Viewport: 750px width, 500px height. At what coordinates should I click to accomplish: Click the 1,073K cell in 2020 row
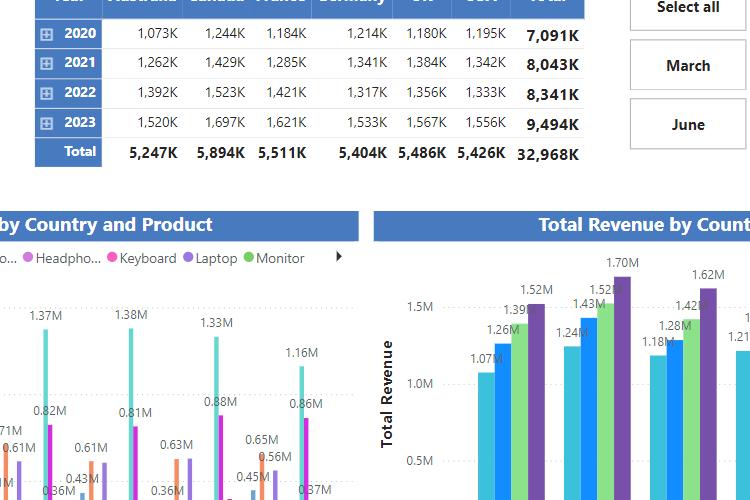point(157,33)
